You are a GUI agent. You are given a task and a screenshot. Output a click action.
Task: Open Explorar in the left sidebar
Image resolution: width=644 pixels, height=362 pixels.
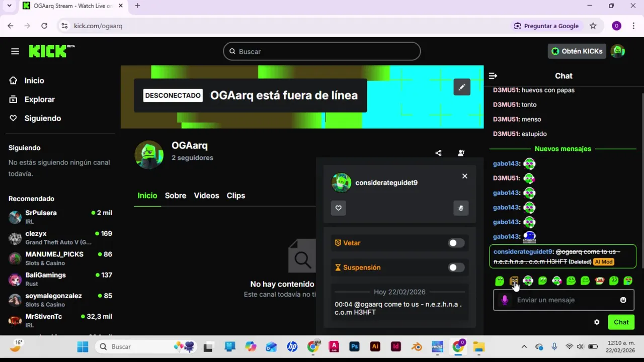[x=32, y=100]
